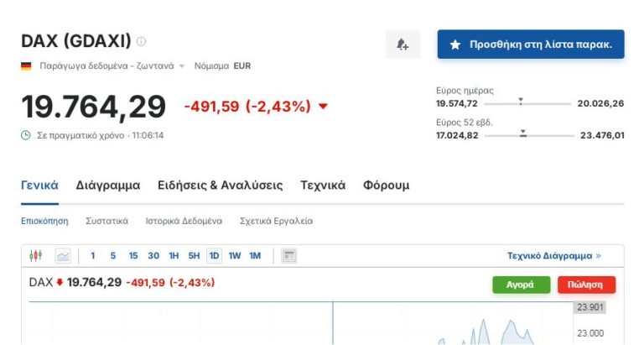Image resolution: width=644 pixels, height=345 pixels.
Task: Open the Διάγραμμα tab
Action: 107,186
